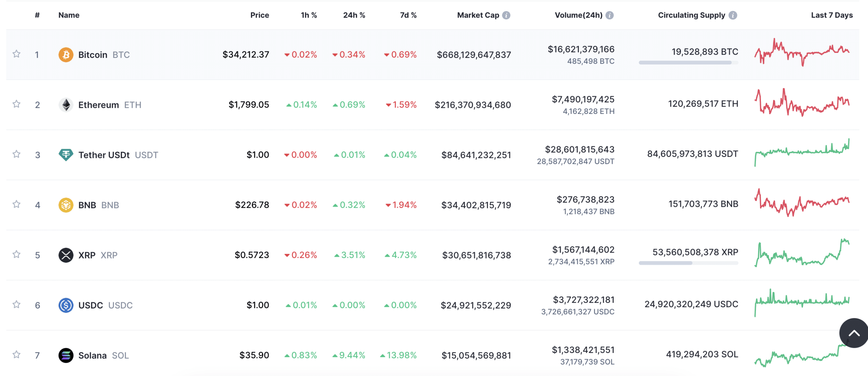Sort table by 1h % column
The image size is (868, 376).
pyautogui.click(x=309, y=15)
